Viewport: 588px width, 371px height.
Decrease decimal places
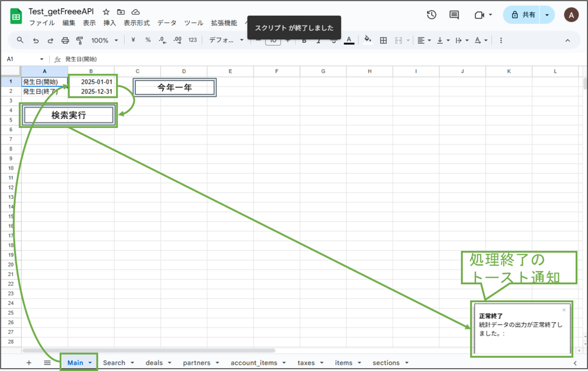click(163, 40)
